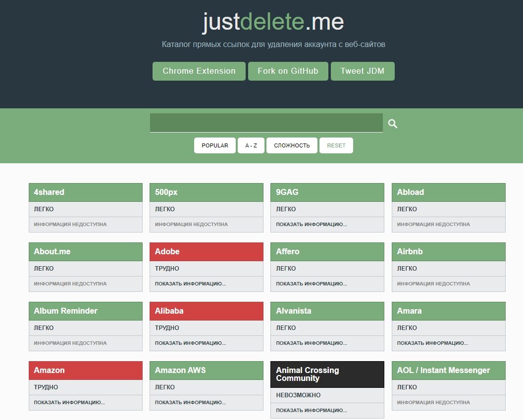523x420 pixels.
Task: Open the 4shared deletion link
Action: coord(85,192)
